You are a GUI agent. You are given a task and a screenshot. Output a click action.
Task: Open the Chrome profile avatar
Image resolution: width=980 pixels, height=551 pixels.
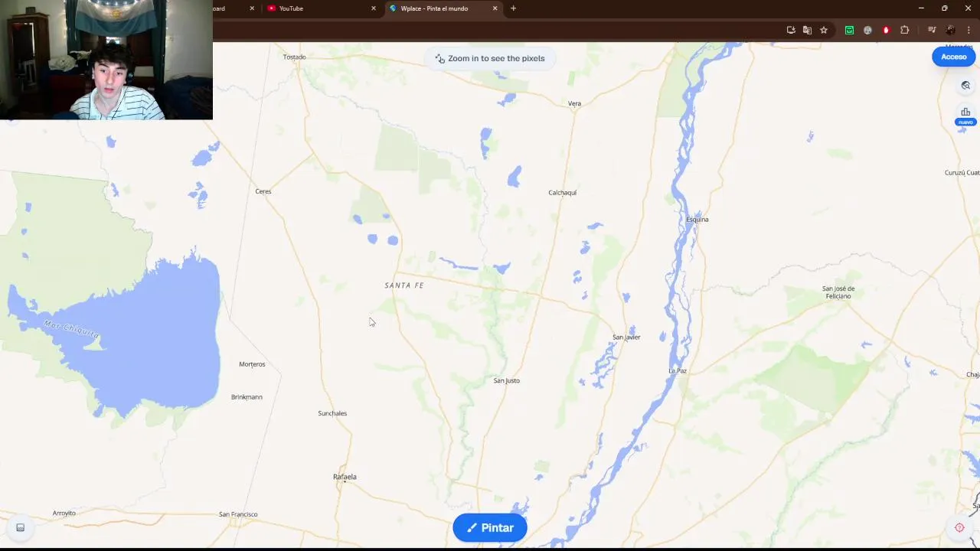click(950, 30)
